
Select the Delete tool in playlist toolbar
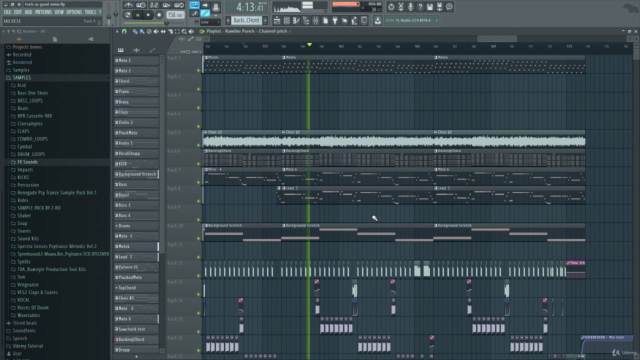coord(149,31)
